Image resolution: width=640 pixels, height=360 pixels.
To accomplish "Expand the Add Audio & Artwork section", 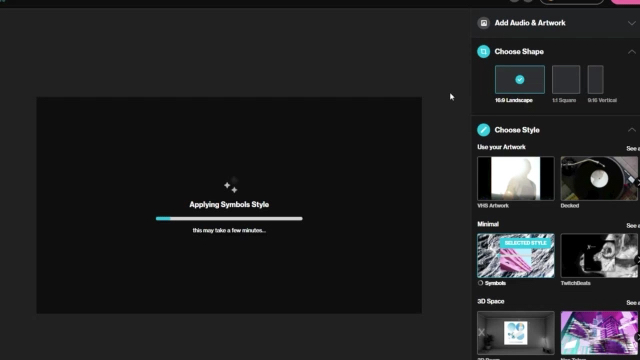I will pyautogui.click(x=631, y=23).
